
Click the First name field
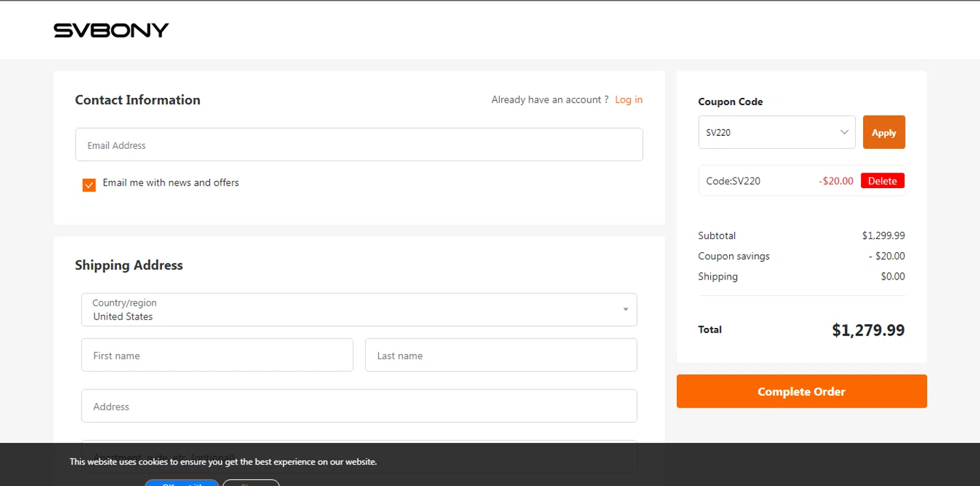tap(217, 355)
